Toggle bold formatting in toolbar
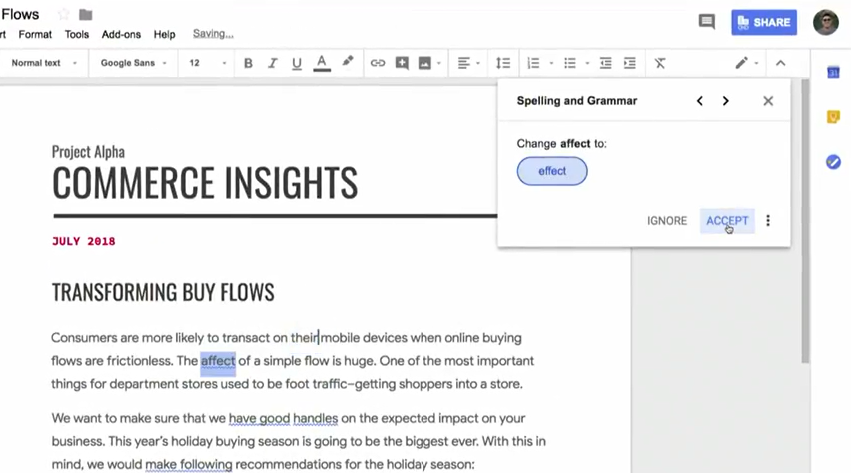This screenshot has height=473, width=851. [x=248, y=63]
